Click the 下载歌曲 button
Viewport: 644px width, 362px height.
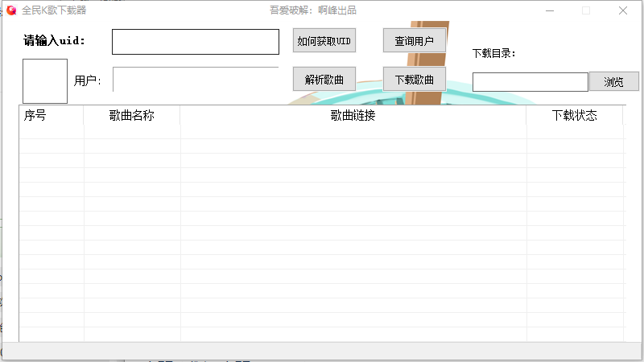(x=414, y=79)
